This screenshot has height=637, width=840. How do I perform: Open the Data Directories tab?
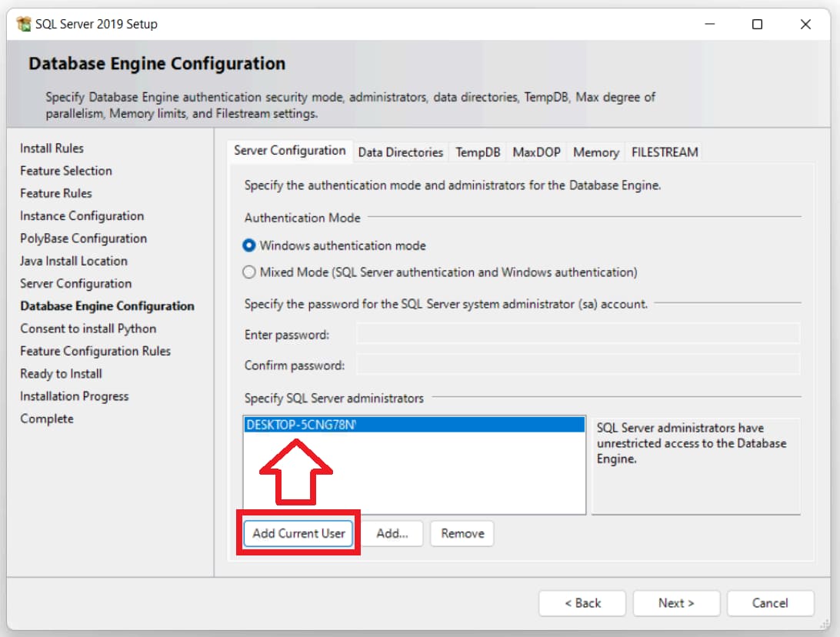tap(400, 152)
